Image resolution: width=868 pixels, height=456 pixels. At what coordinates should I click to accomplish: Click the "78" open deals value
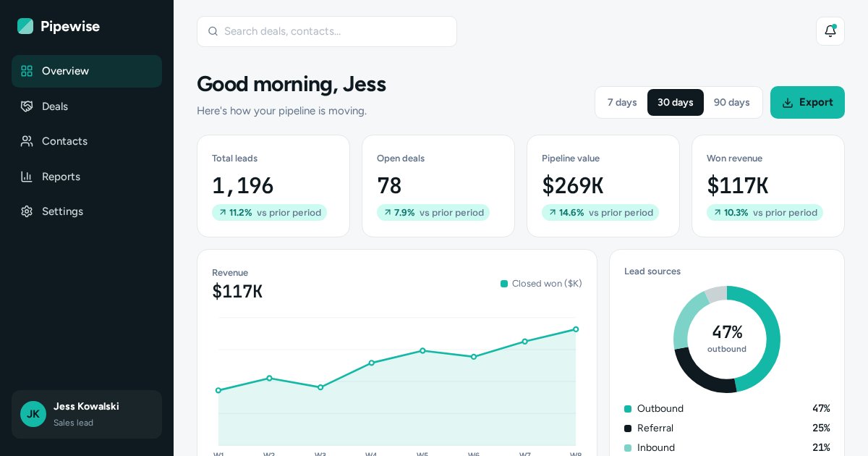tap(389, 186)
